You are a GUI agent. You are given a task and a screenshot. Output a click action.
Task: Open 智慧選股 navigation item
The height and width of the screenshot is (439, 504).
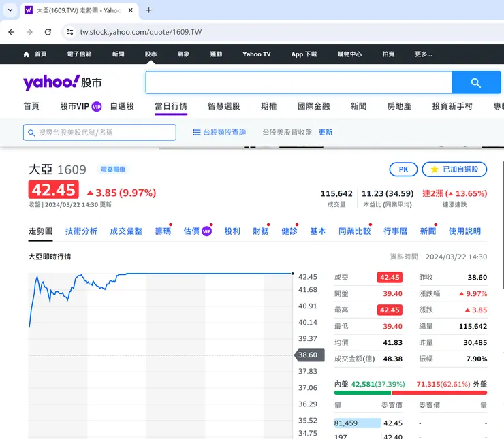click(x=223, y=106)
